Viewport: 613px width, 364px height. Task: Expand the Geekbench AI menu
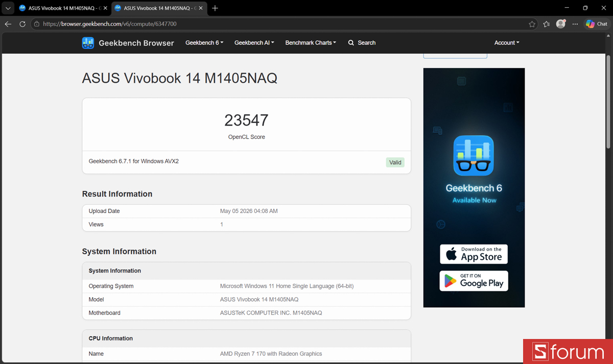point(254,43)
